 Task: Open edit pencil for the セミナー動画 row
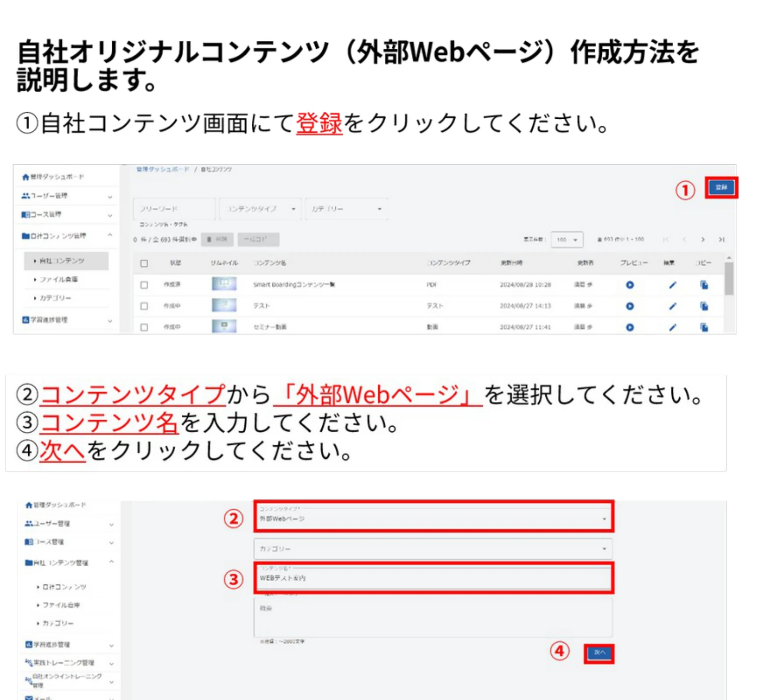tap(672, 327)
